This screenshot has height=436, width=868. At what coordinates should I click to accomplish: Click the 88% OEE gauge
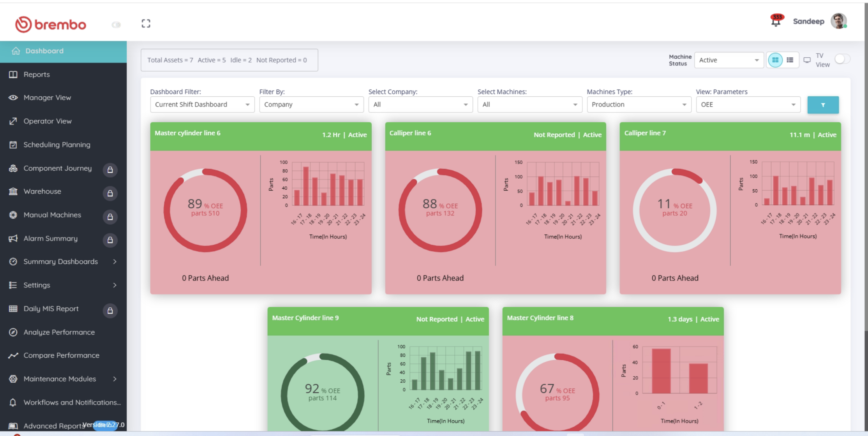pyautogui.click(x=440, y=210)
